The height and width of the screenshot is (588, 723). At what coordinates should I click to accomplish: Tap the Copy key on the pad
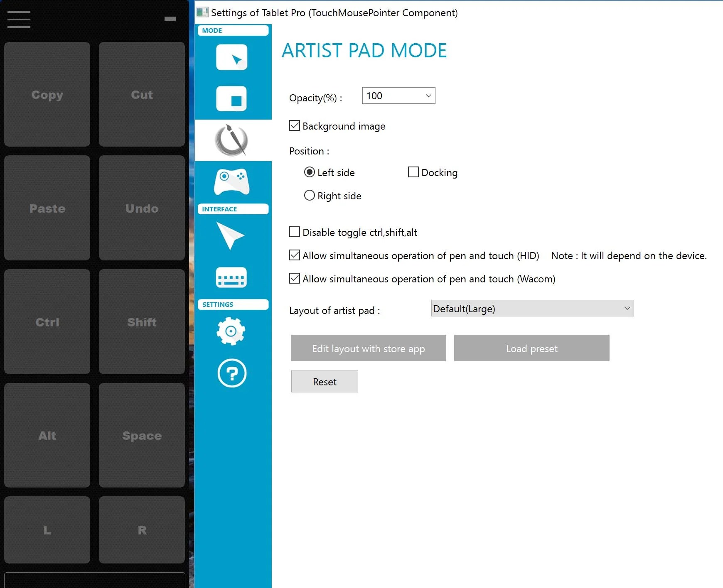(x=47, y=95)
